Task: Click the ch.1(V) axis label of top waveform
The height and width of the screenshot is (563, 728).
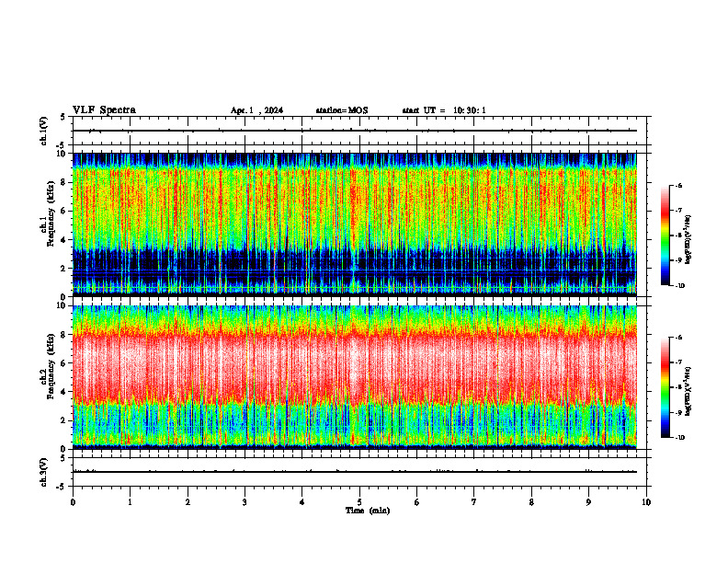Action: [44, 131]
